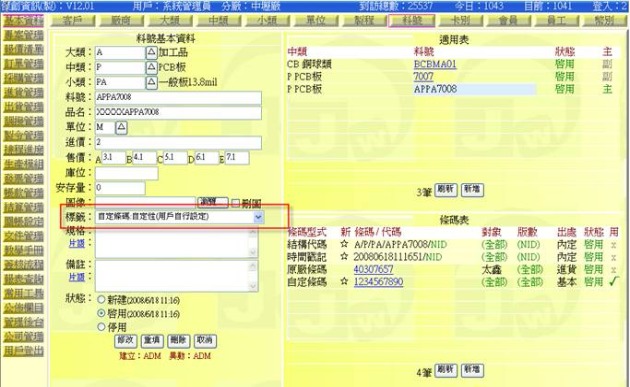
Task: Click the 品名 input field
Action: 178,112
